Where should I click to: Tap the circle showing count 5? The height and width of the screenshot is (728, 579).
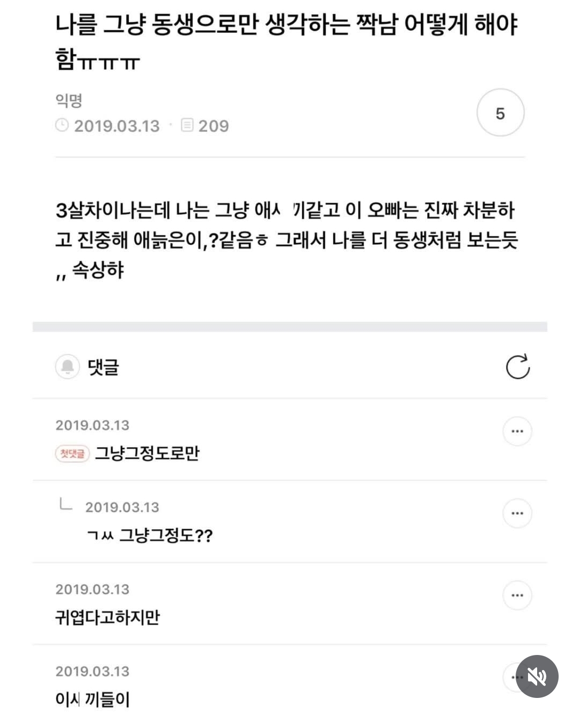(x=500, y=113)
